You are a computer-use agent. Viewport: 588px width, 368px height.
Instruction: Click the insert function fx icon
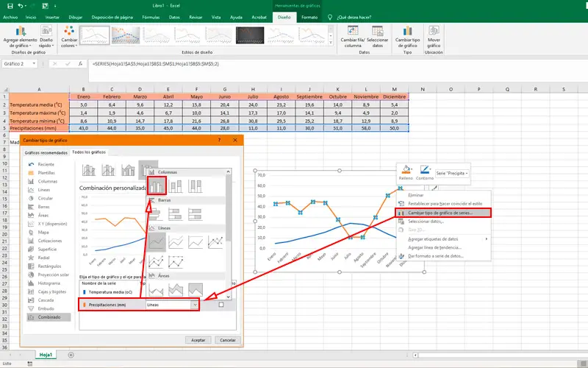coord(80,64)
